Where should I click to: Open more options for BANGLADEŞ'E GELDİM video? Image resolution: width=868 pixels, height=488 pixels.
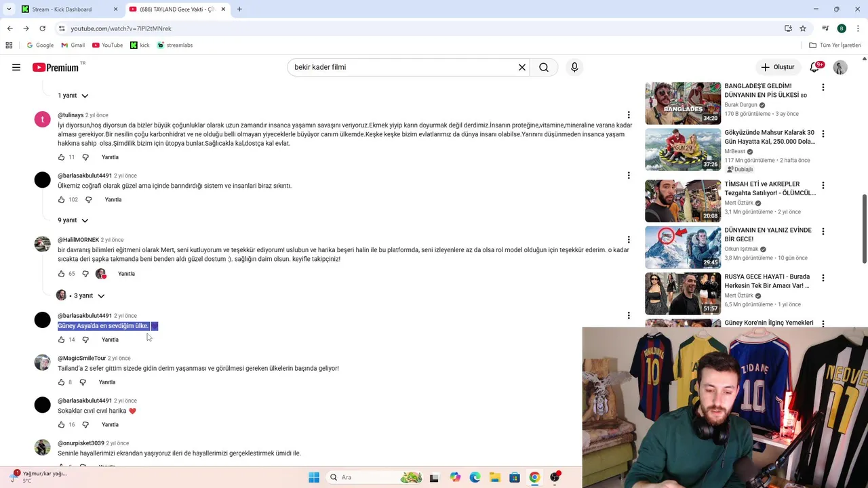tap(823, 87)
